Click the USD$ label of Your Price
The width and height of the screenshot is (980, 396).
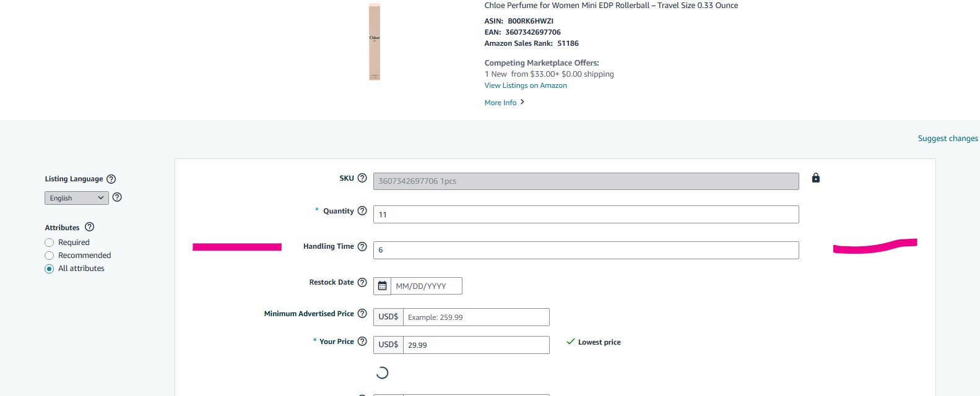389,345
